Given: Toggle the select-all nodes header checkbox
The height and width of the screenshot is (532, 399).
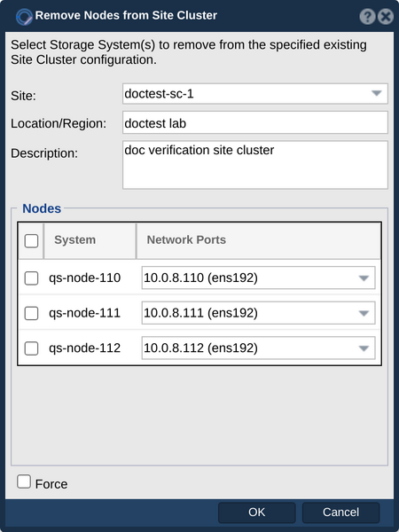Looking at the screenshot, I should coord(31,241).
